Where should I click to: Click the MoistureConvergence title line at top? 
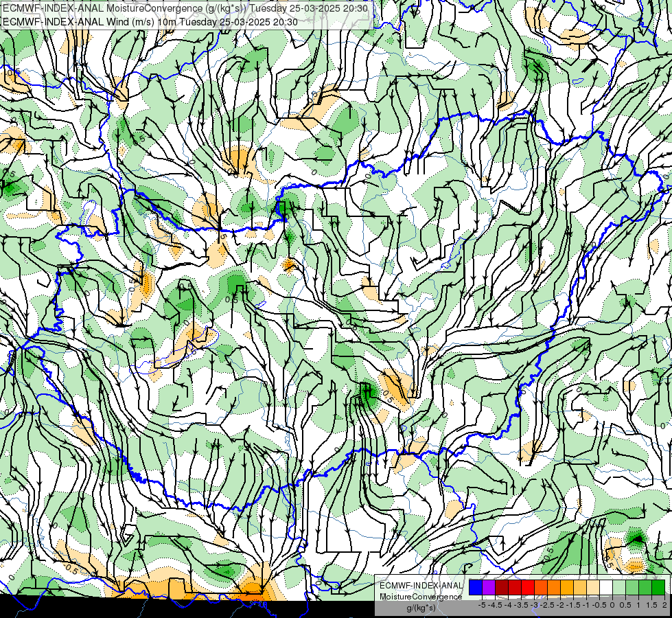[x=185, y=8]
